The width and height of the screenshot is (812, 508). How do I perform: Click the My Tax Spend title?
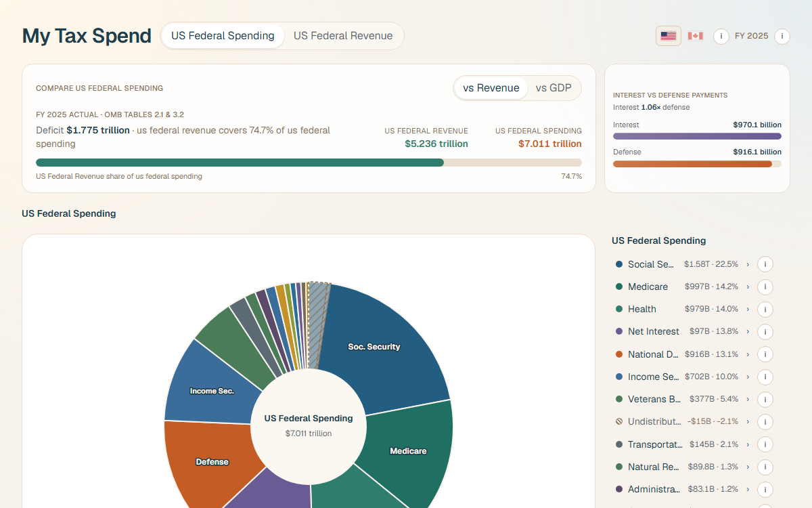87,36
